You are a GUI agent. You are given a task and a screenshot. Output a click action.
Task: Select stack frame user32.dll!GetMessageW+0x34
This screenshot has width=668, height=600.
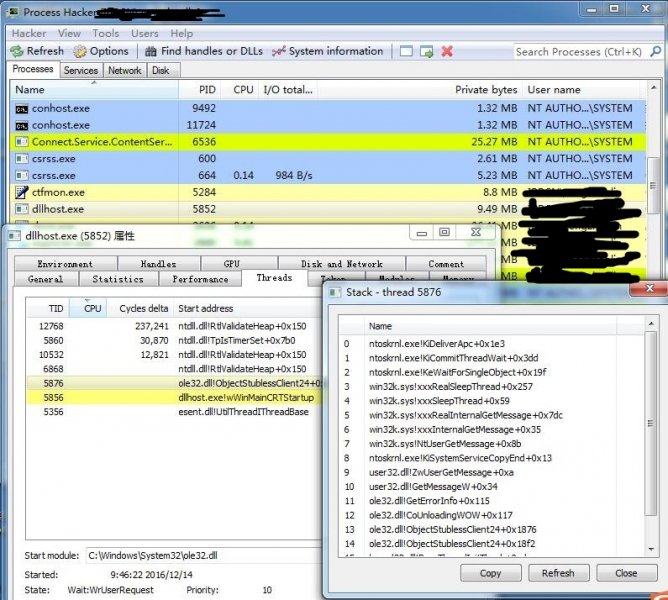pos(433,487)
